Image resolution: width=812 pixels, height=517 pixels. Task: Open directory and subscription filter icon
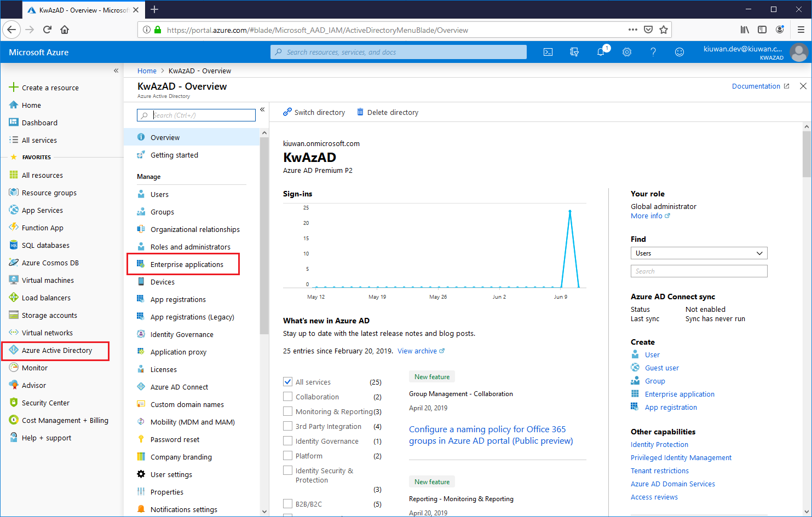574,52
